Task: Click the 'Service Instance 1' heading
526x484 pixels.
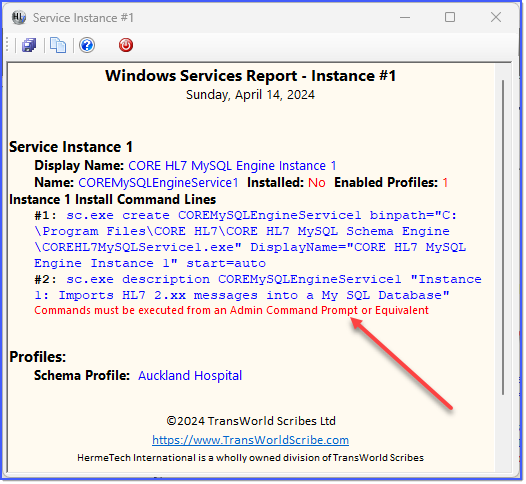Action: 71,147
